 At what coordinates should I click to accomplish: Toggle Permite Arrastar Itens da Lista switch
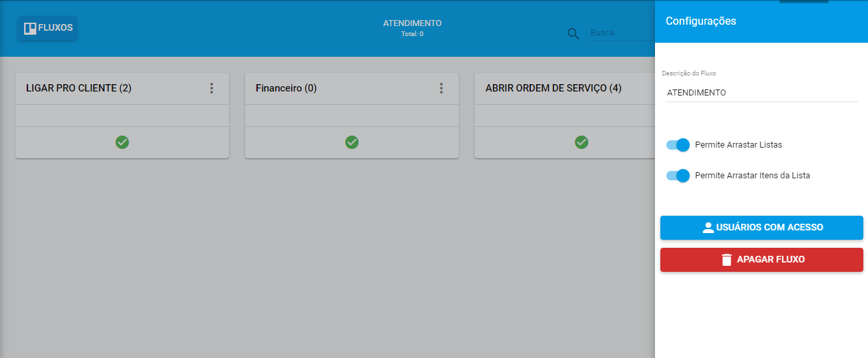[x=678, y=176]
